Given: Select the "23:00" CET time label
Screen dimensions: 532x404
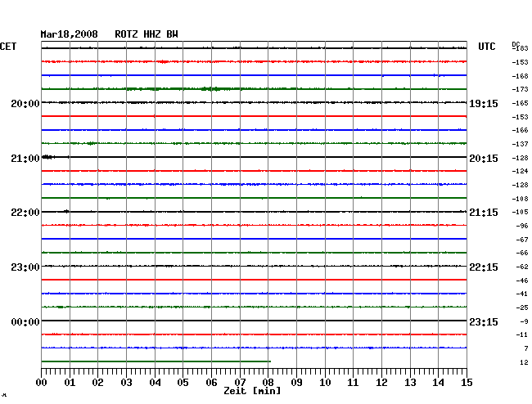Looking at the screenshot, I should pos(25,267).
